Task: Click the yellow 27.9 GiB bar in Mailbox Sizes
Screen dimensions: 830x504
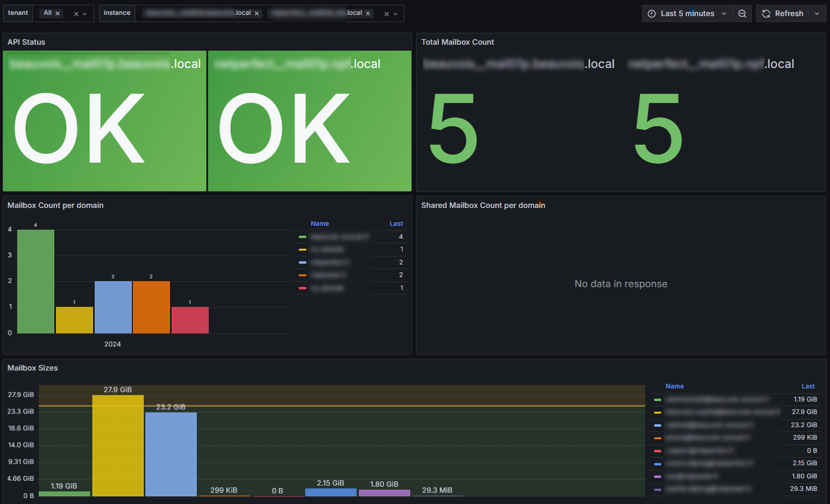Action: [x=118, y=446]
